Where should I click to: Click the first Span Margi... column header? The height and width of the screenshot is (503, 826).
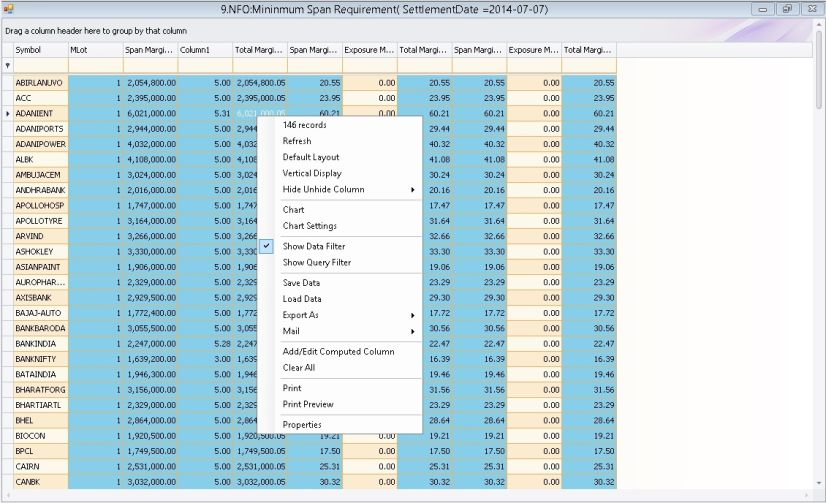[151, 50]
